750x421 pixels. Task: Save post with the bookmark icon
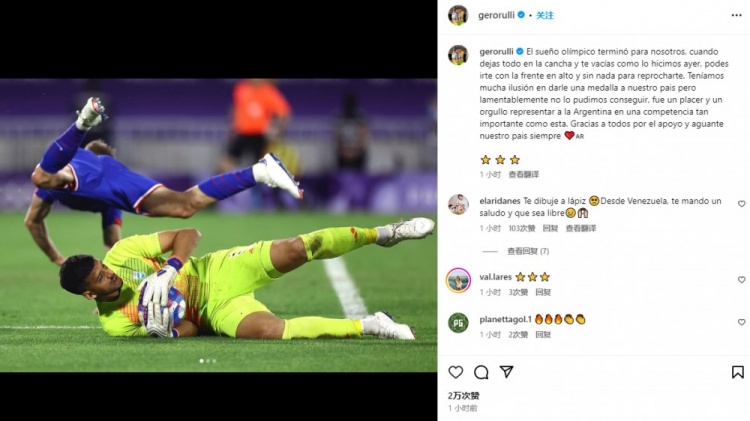[x=738, y=372]
